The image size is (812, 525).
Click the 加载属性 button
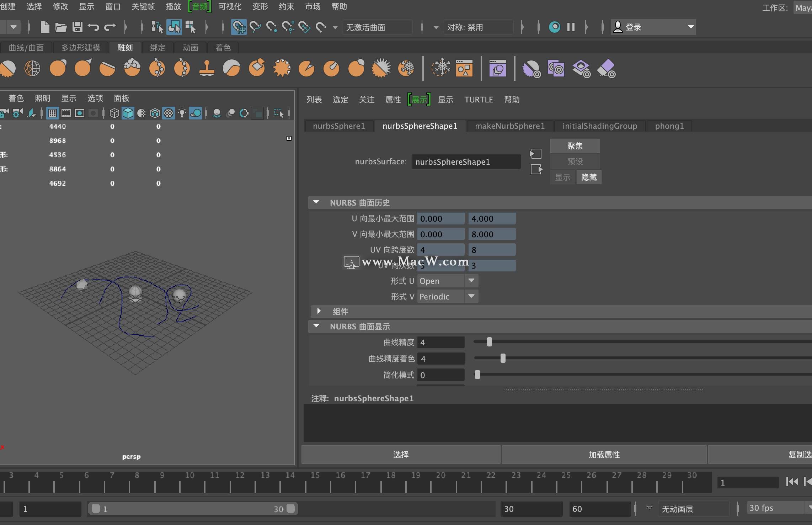[604, 455]
